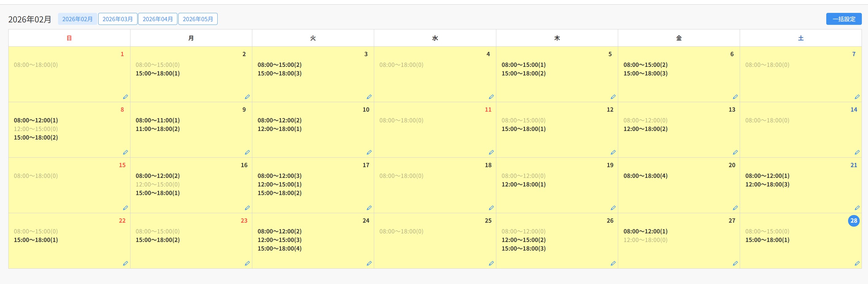Open the edit pencil on February 3
The width and height of the screenshot is (868, 284).
[x=369, y=97]
